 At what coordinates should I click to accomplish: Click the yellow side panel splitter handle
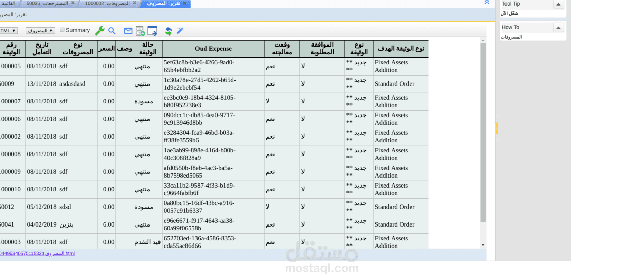[497, 128]
